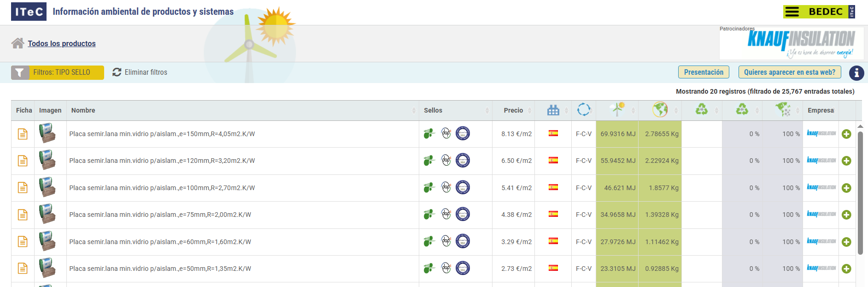Click Eliminar filtros to reset filters
Viewport: 868px width, 287px height.
140,72
